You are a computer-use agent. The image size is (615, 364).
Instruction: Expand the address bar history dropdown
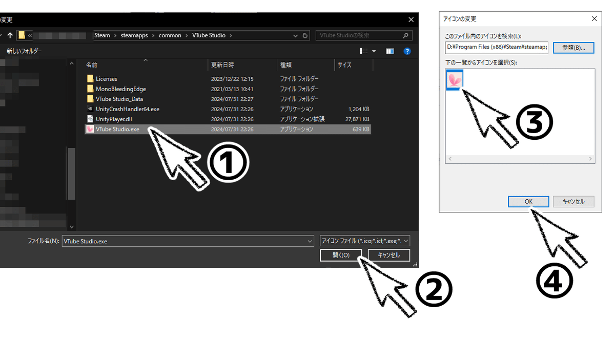pos(295,36)
